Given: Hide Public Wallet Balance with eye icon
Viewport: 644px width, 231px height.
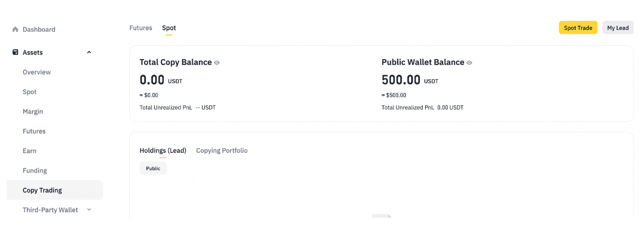Looking at the screenshot, I should 469,63.
